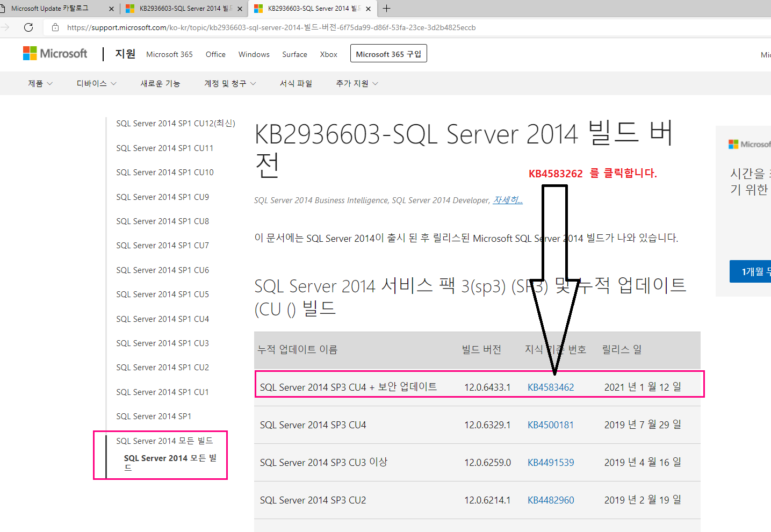Open SQL Server 2014 SP1 CU8 sidebar link
Screen dimensions: 771x532
[x=162, y=221]
